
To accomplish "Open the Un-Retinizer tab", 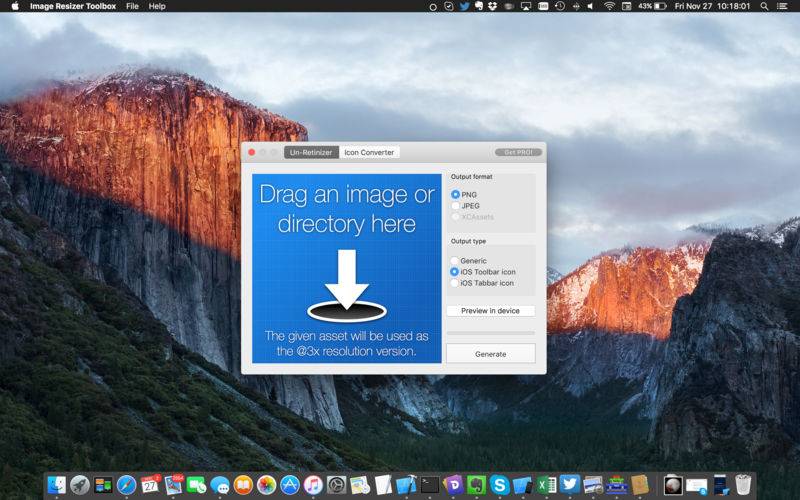I will tap(311, 152).
